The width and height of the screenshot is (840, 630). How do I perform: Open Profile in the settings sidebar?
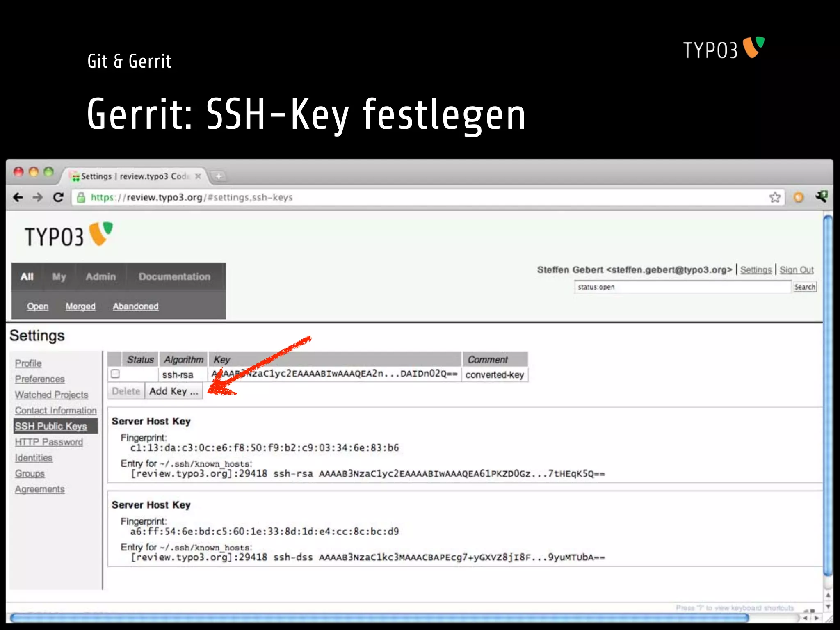(x=28, y=363)
